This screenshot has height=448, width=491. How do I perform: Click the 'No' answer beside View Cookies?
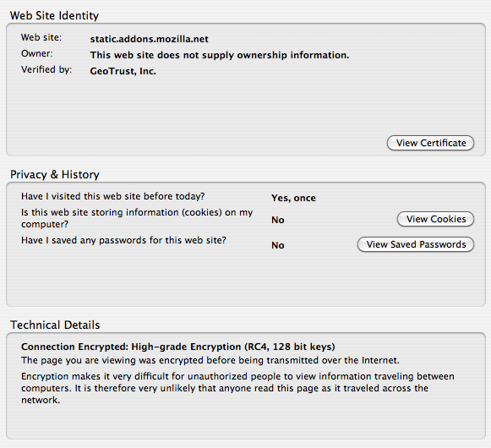(x=278, y=220)
